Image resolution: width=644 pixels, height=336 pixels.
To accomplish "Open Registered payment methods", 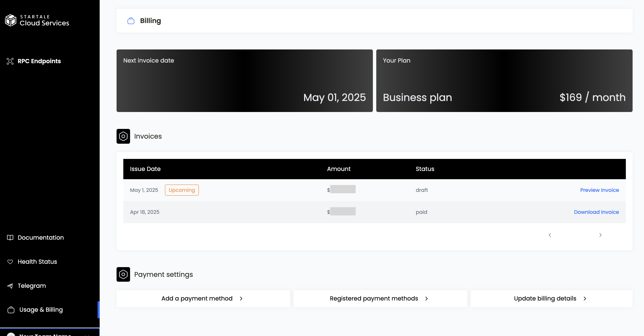I will (x=380, y=298).
